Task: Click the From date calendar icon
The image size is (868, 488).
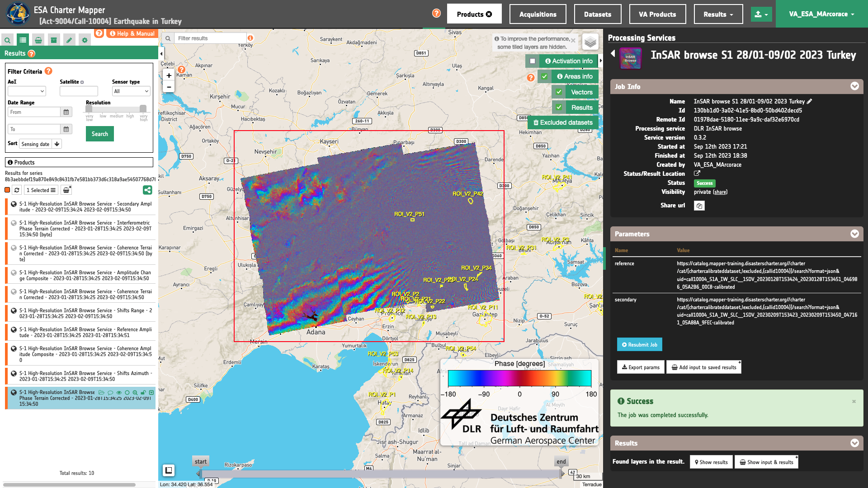Action: pos(66,112)
